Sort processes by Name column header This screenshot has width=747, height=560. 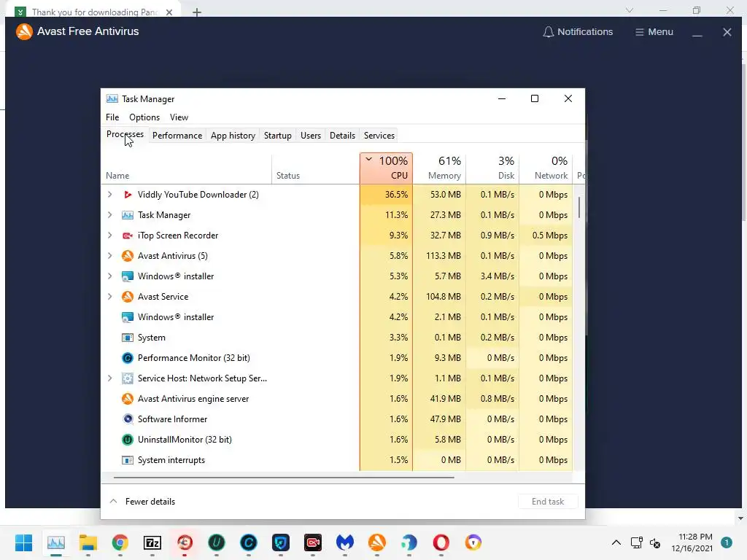click(x=187, y=168)
